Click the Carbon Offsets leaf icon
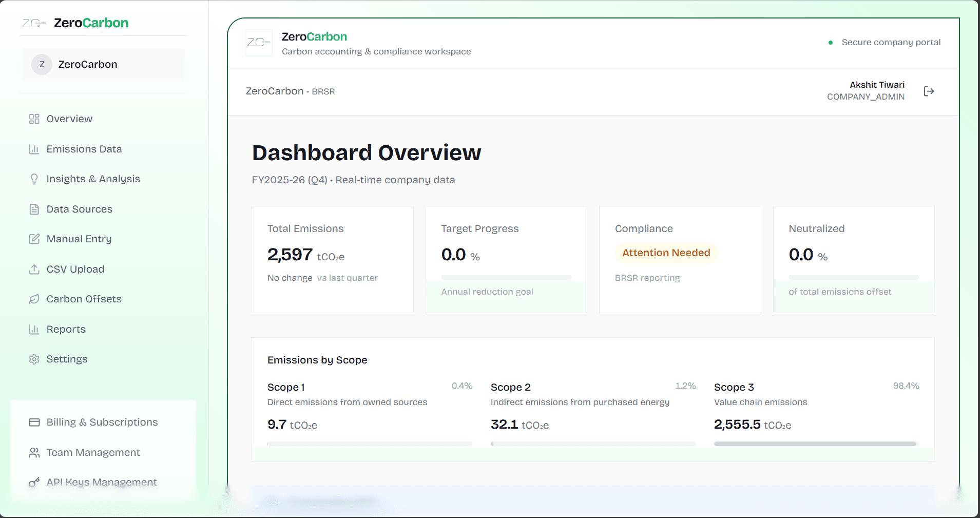This screenshot has height=518, width=980. tap(34, 299)
